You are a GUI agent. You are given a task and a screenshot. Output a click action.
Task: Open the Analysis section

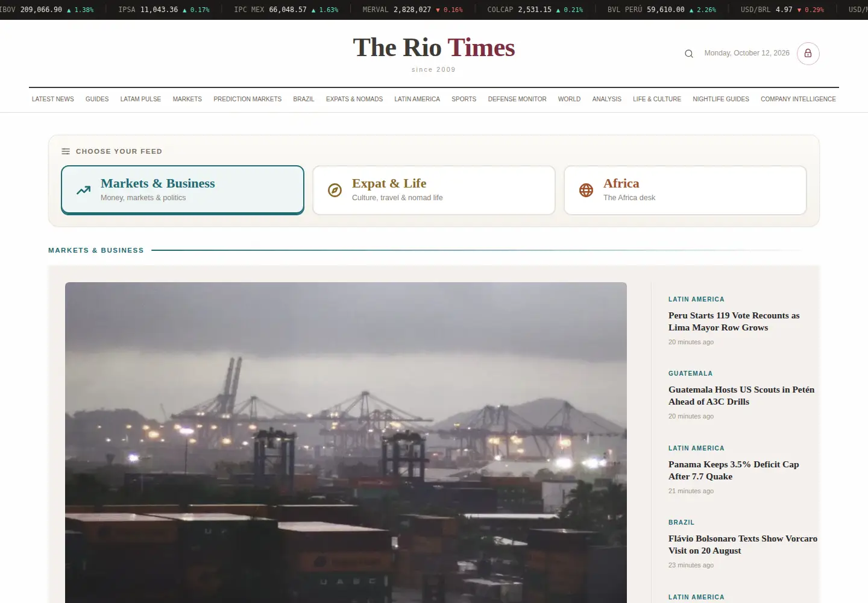607,99
